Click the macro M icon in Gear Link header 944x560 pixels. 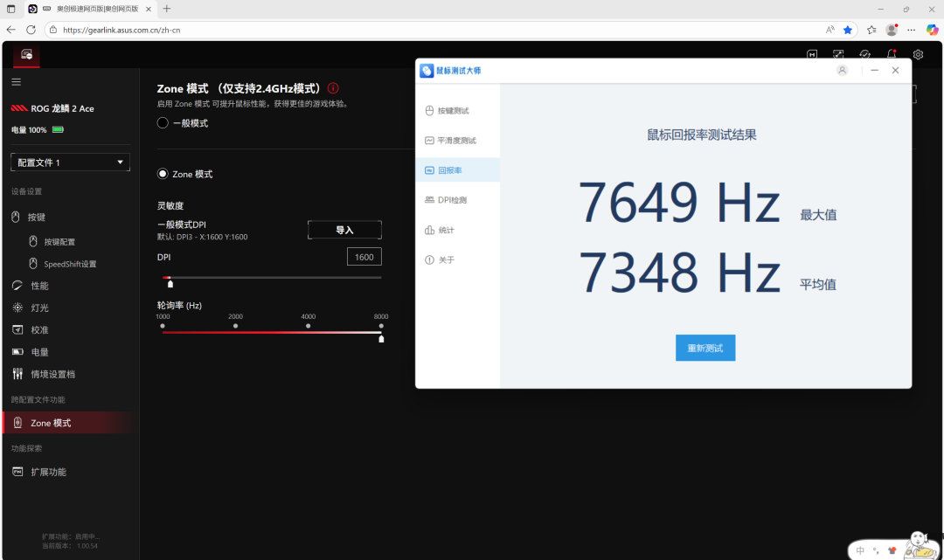[812, 54]
